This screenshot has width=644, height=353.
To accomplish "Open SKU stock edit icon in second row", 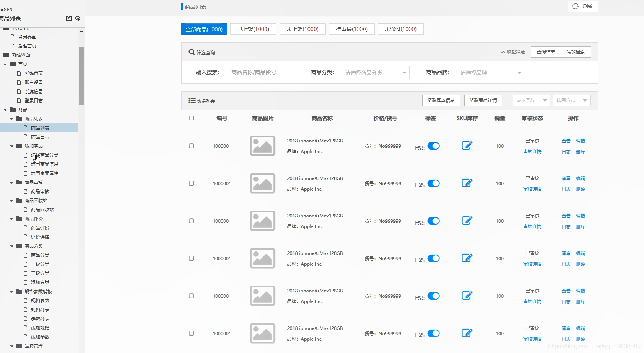I will coord(467,183).
